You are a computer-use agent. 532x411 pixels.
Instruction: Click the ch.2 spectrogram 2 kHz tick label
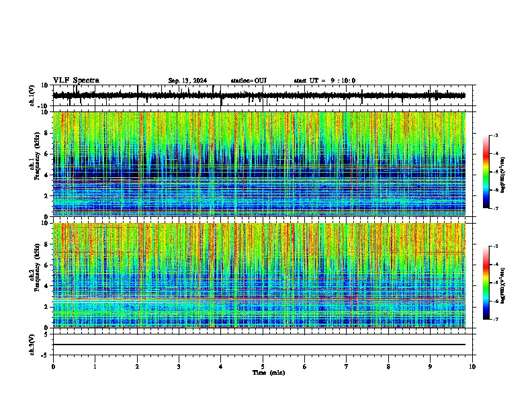(x=47, y=307)
